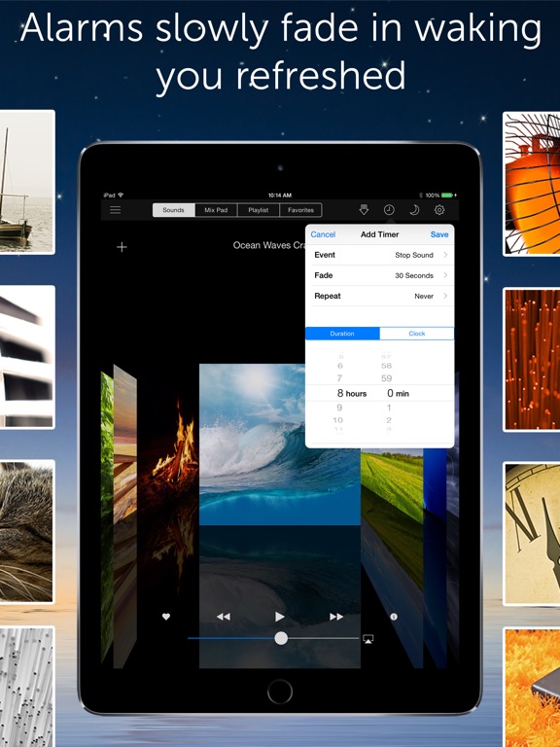The image size is (560, 747).
Task: Open the sound info icon
Action: pos(394,617)
